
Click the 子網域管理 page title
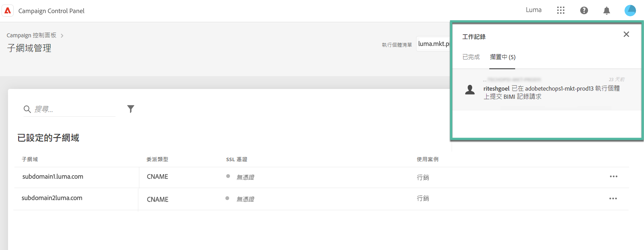[x=29, y=48]
